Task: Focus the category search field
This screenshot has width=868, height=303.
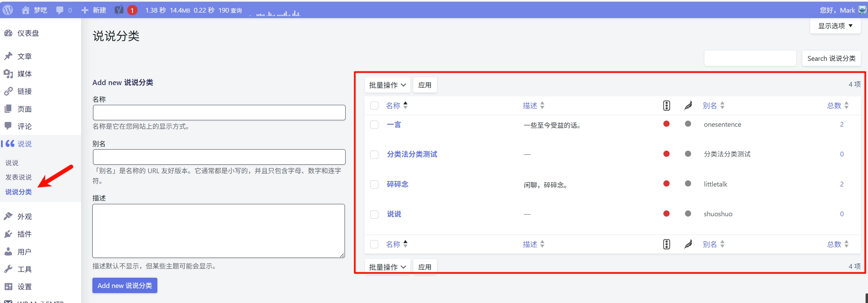Action: (x=750, y=58)
